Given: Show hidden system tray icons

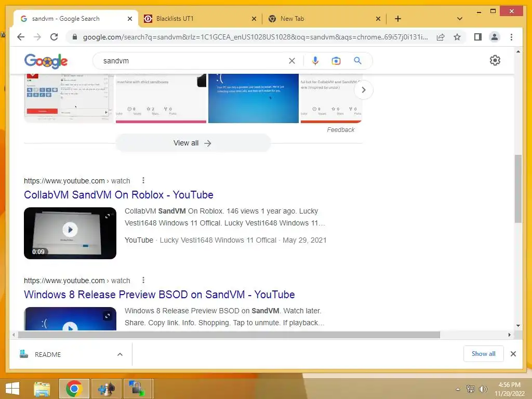Looking at the screenshot, I should tap(458, 389).
